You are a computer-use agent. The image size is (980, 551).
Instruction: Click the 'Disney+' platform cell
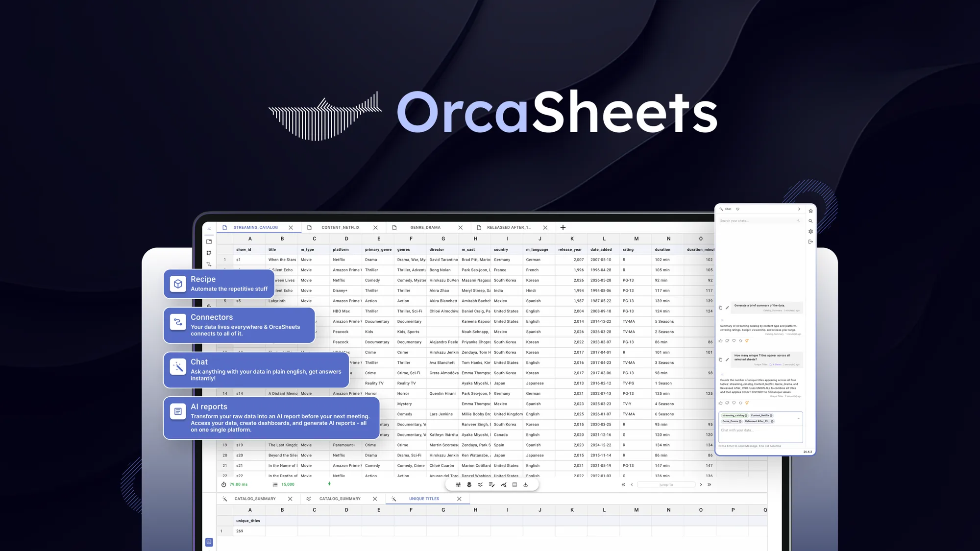coord(346,291)
